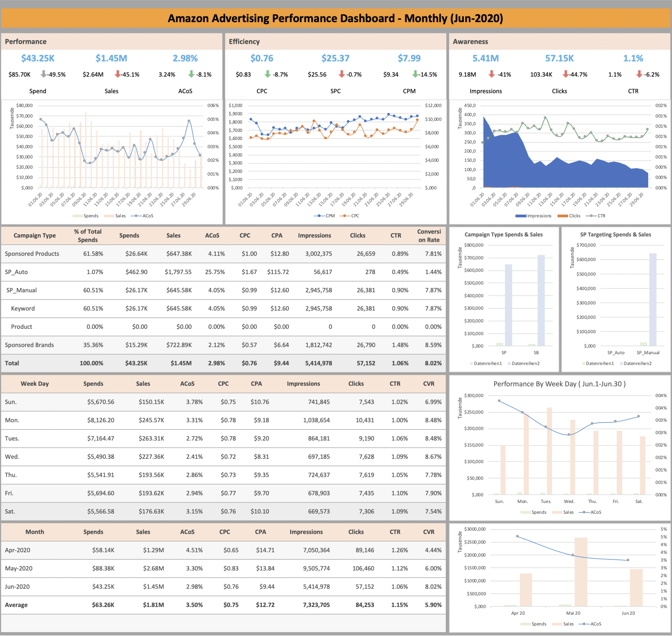
Task: Select the Performance By Week Day chart title
Action: (559, 384)
